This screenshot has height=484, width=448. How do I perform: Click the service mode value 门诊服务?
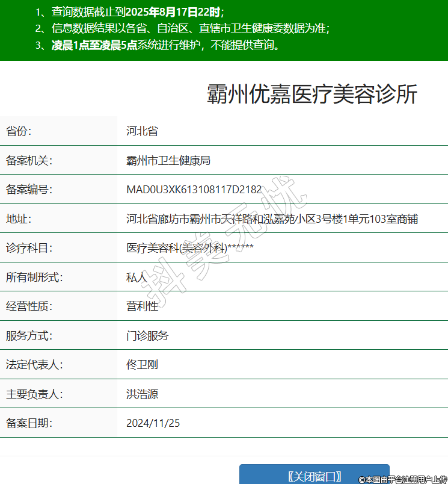click(x=147, y=336)
